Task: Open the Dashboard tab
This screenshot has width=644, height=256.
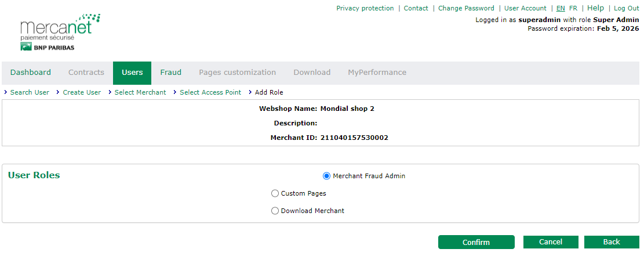Action: click(x=31, y=73)
